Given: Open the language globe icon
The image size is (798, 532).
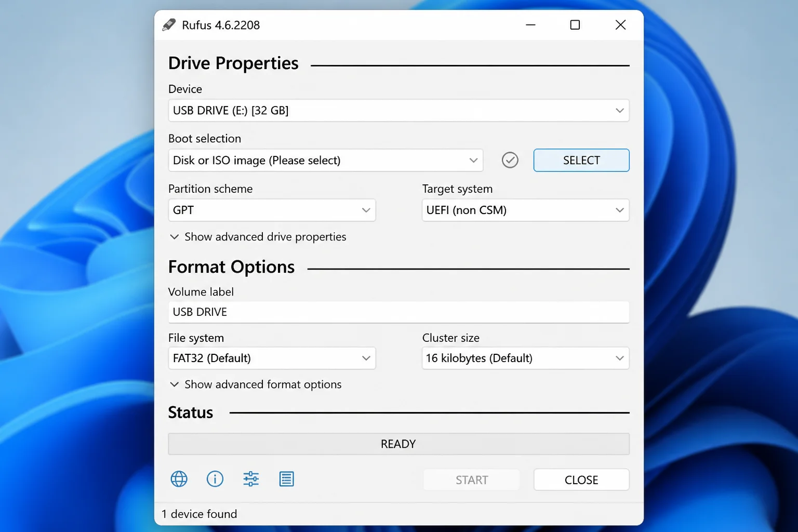Looking at the screenshot, I should (x=179, y=479).
